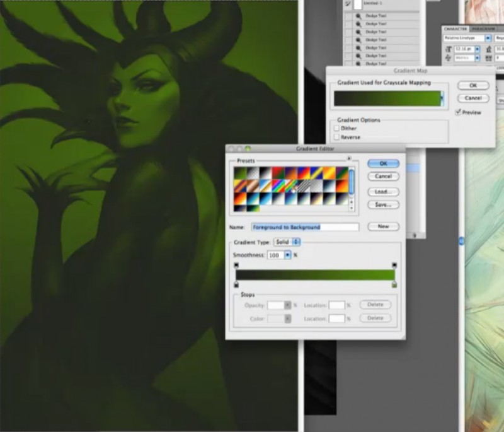Click Delete button in Opacity row

pyautogui.click(x=375, y=305)
